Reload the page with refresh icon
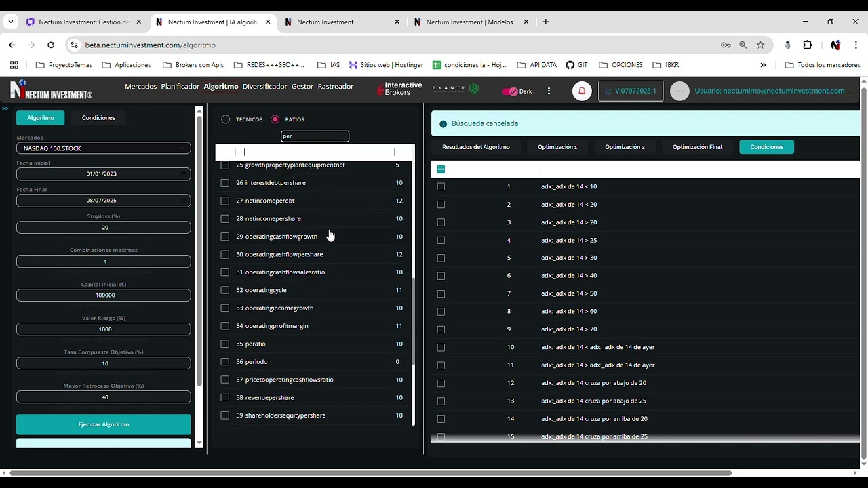Screen dimensions: 868x488 tap(51, 45)
